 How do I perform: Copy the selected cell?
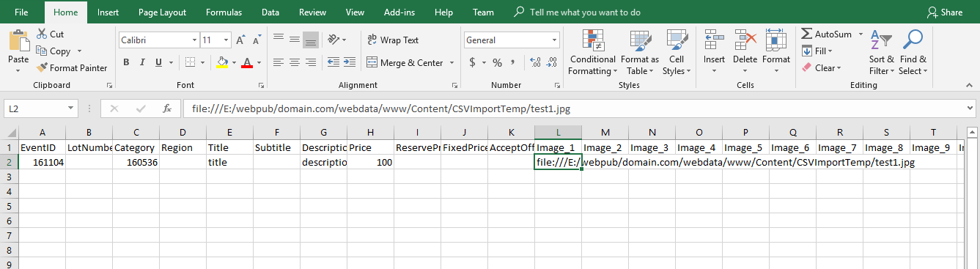pos(54,51)
